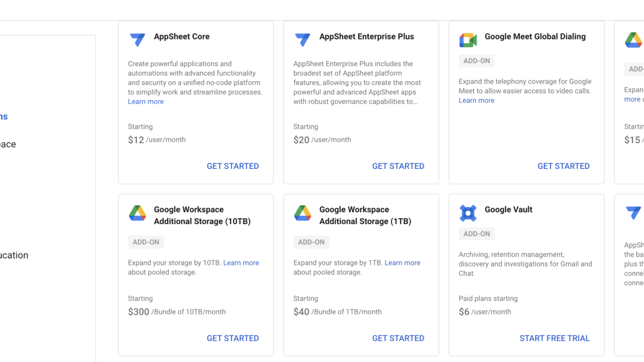The image size is (644, 362).
Task: Click the ADD-ON badge on 1TB storage card
Action: (x=311, y=242)
